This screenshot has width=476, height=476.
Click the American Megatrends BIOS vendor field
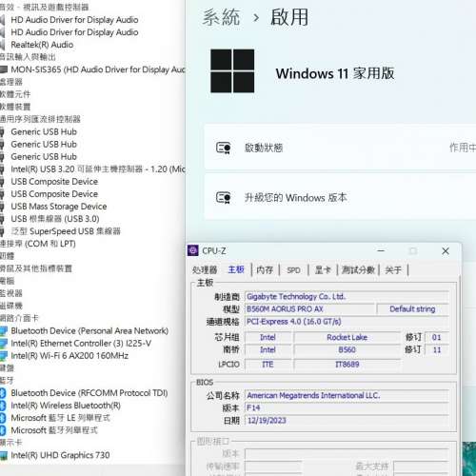pyautogui.click(x=347, y=395)
